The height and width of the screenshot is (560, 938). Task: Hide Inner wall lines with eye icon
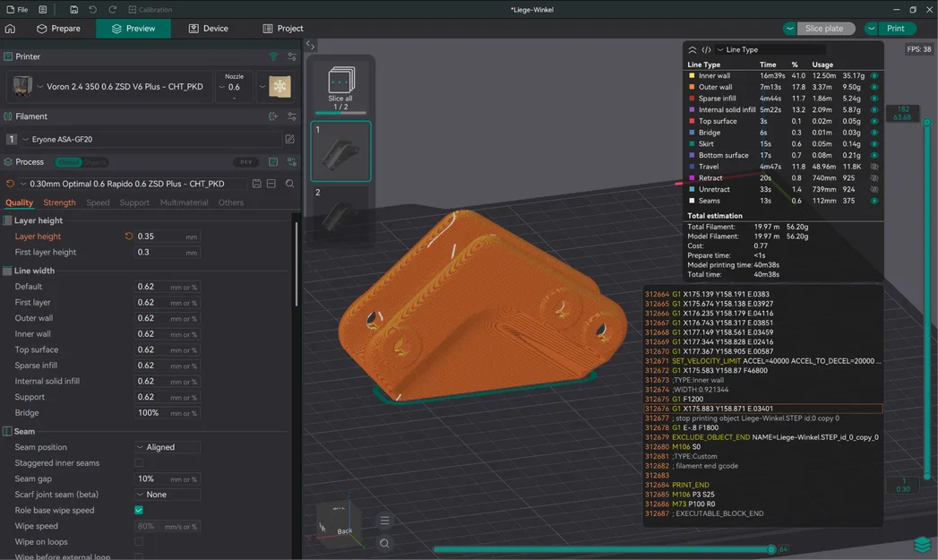[874, 75]
